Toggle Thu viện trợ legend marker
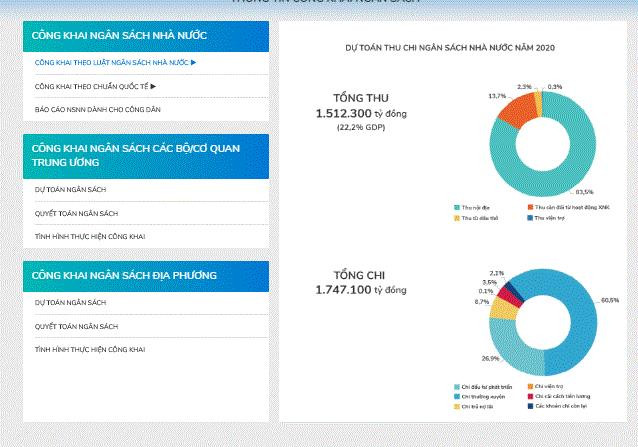 pos(526,218)
